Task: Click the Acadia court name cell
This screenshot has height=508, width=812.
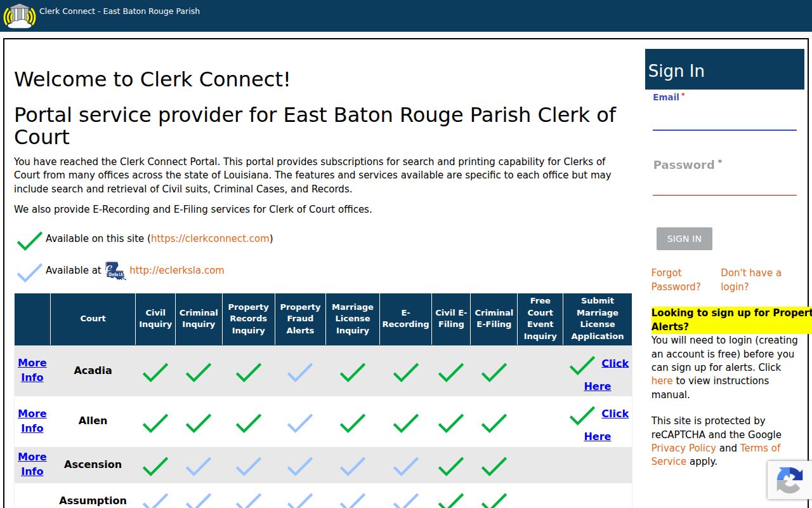Action: [x=93, y=370]
